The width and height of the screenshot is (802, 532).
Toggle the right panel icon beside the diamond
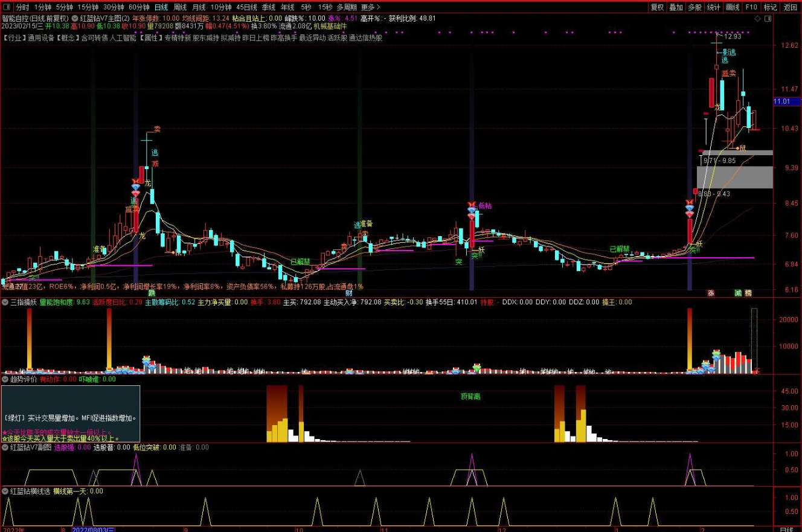pos(767,18)
